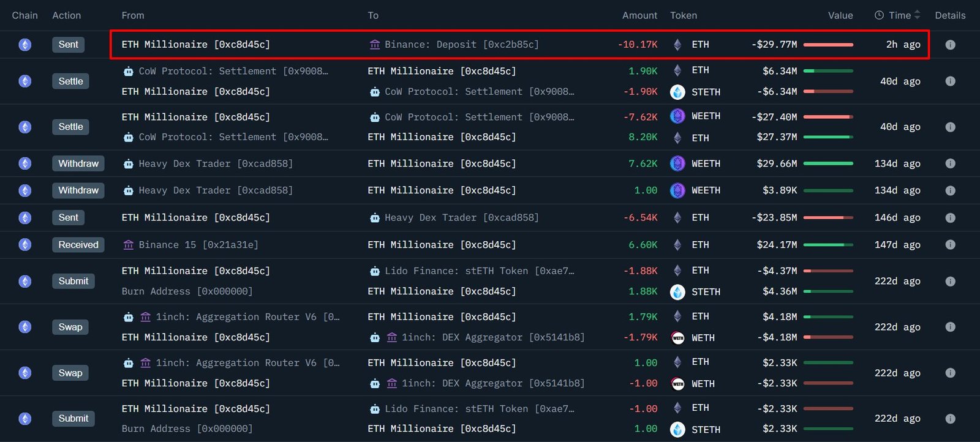Click the Time column header

pos(900,15)
